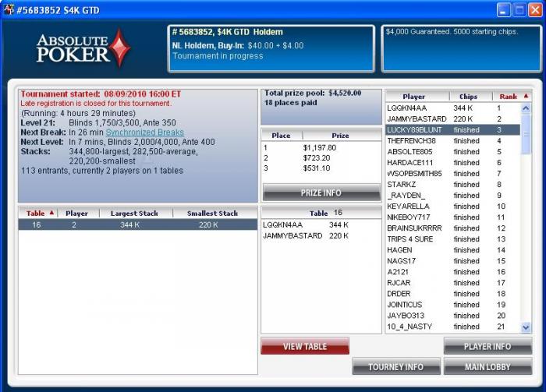Click the 'Tournament in progress' status text
This screenshot has width=546, height=392.
218,56
